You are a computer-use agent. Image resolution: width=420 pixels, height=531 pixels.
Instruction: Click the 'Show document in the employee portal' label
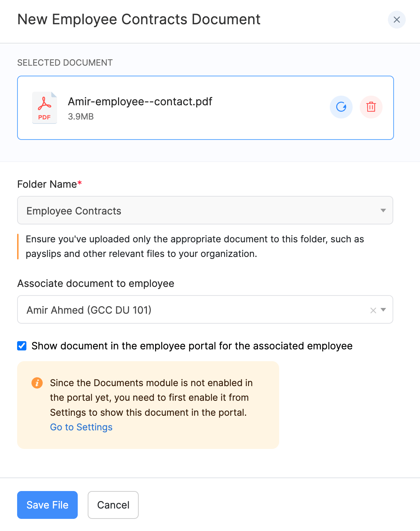[x=192, y=346]
